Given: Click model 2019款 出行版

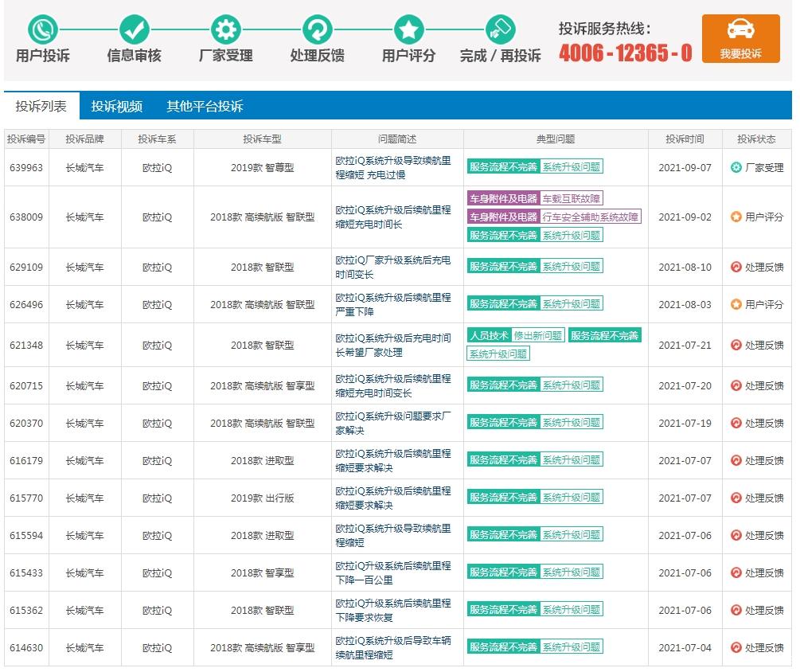Looking at the screenshot, I should coord(262,498).
